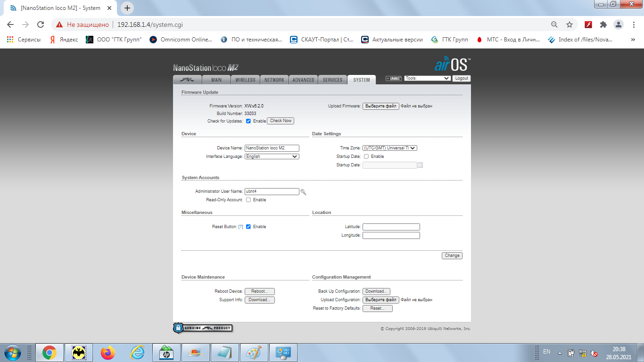
Task: Go to the SERVICES tab
Action: tap(332, 80)
